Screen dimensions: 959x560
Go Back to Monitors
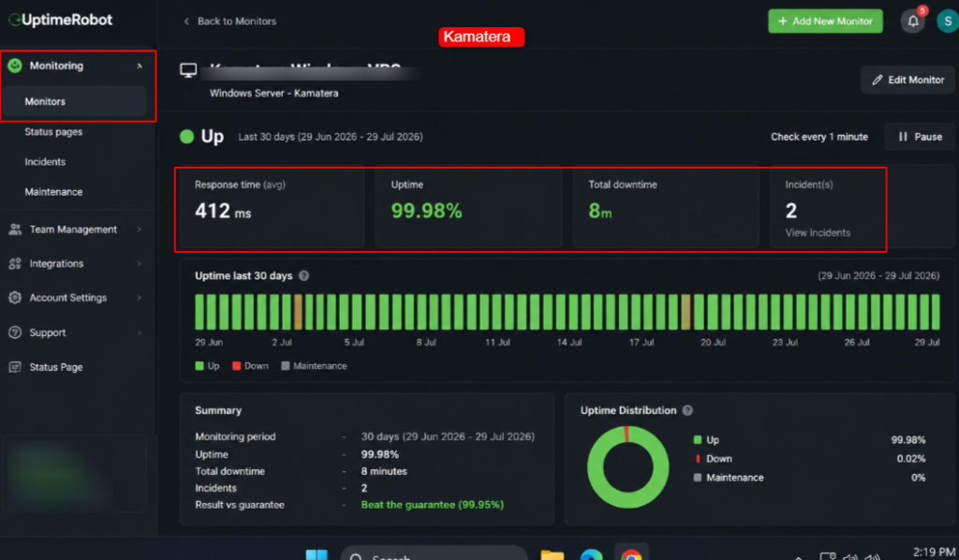(x=237, y=22)
